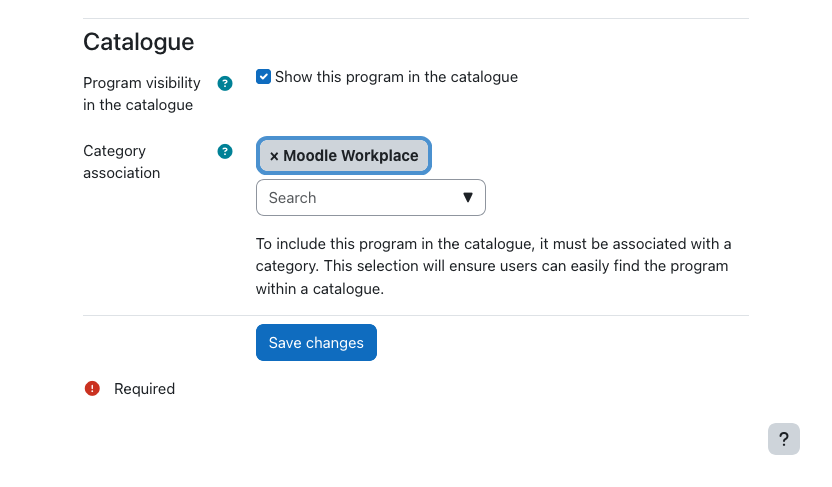Expand the category dropdown arrow
The width and height of the screenshot is (832, 487).
[x=467, y=198]
